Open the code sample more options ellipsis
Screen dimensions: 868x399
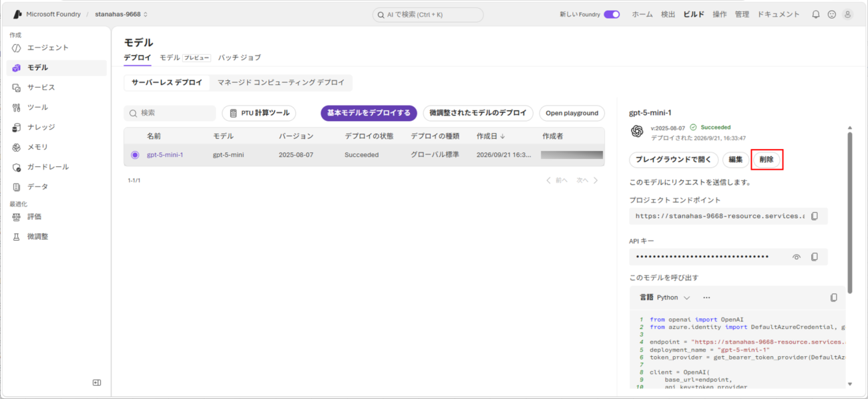pos(706,297)
